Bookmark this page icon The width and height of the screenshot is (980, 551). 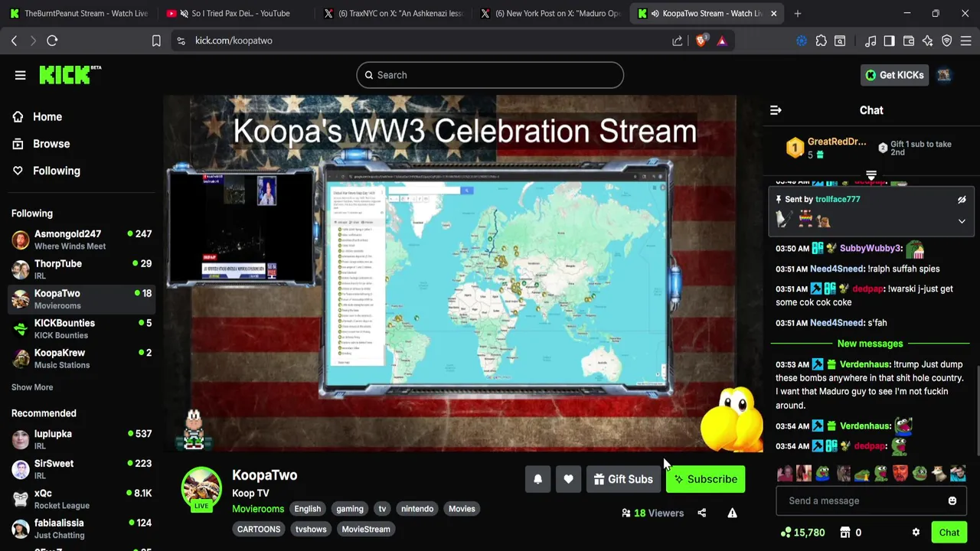pyautogui.click(x=156, y=41)
